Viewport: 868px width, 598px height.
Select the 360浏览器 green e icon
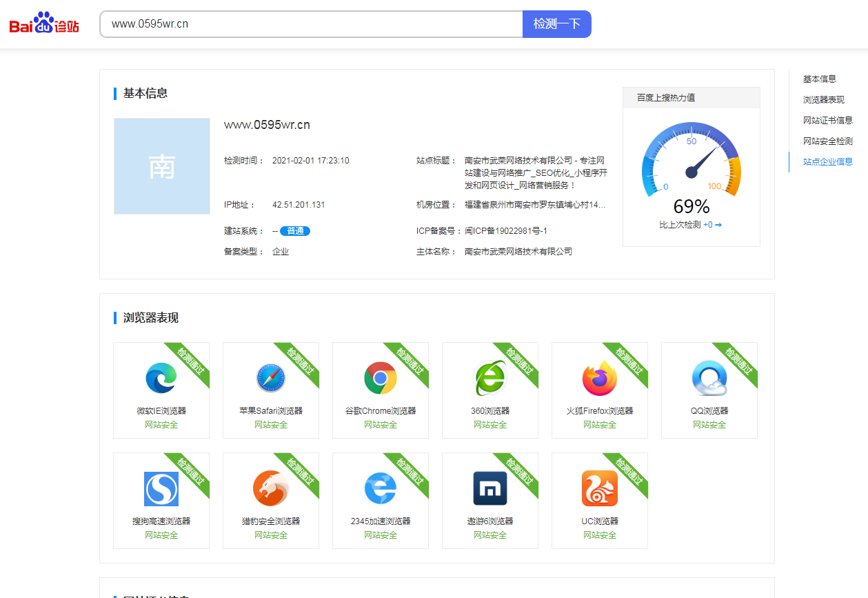pyautogui.click(x=489, y=376)
